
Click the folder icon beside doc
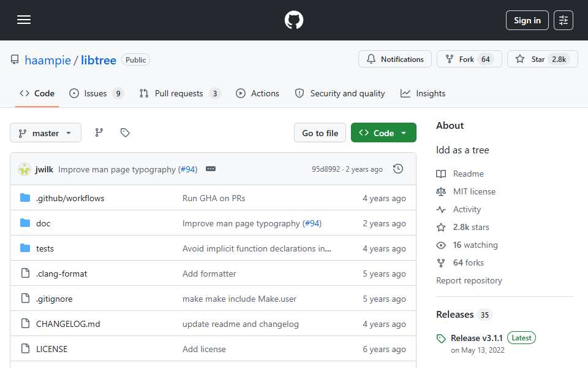(25, 223)
